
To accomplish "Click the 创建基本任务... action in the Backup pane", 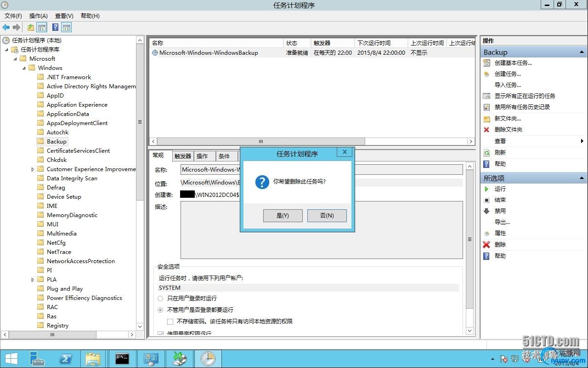I will [x=513, y=63].
